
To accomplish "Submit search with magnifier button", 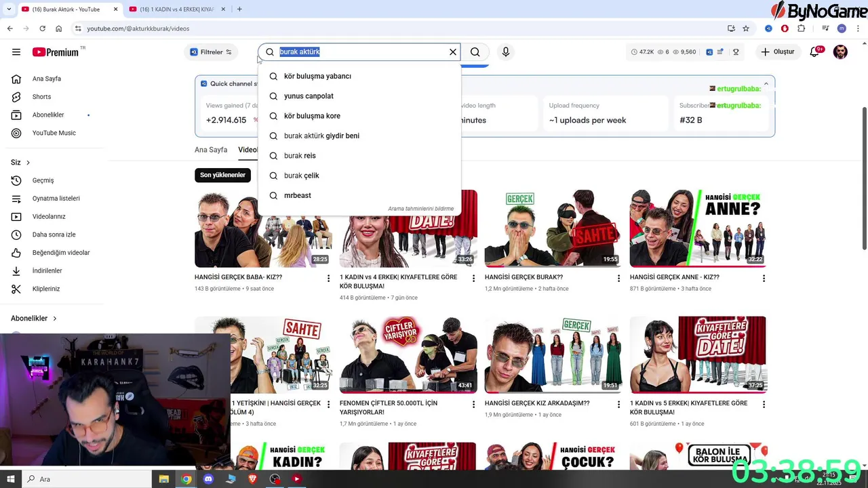I will tap(475, 52).
